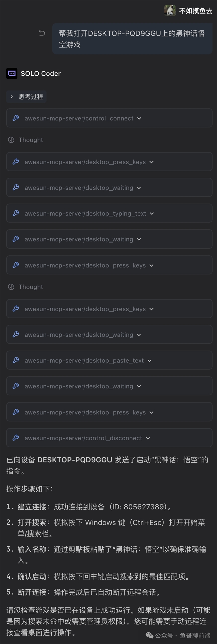Click the 不如摸鱼去 user avatar
The image size is (217, 644).
[170, 11]
